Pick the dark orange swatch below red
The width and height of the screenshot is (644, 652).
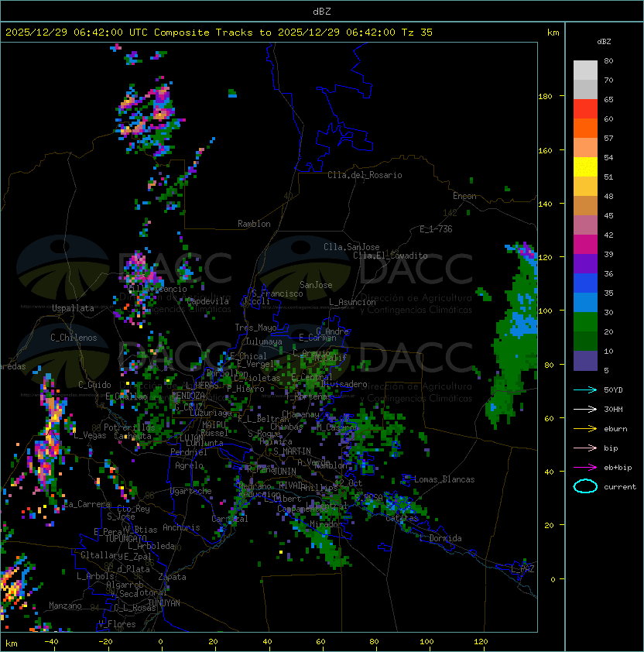[585, 128]
